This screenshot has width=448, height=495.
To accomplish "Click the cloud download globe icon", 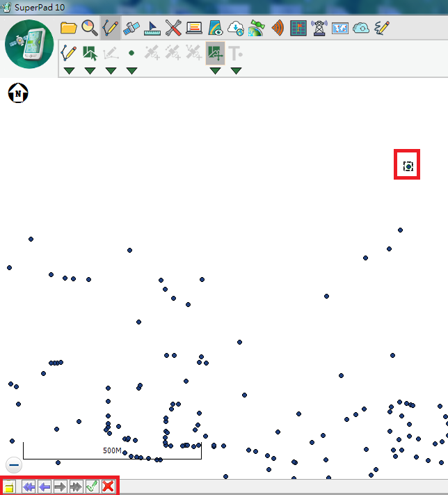I will [x=236, y=28].
